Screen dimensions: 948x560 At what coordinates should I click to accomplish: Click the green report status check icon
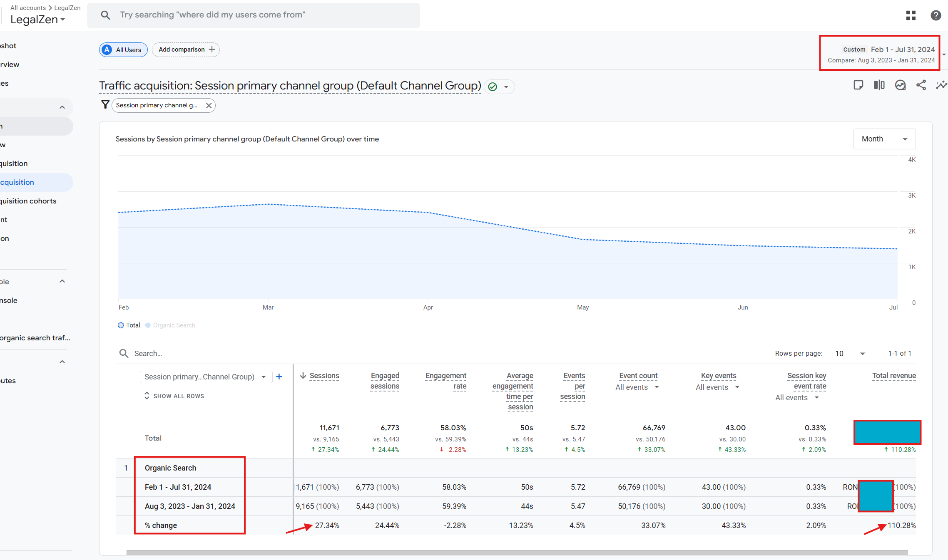(x=493, y=87)
